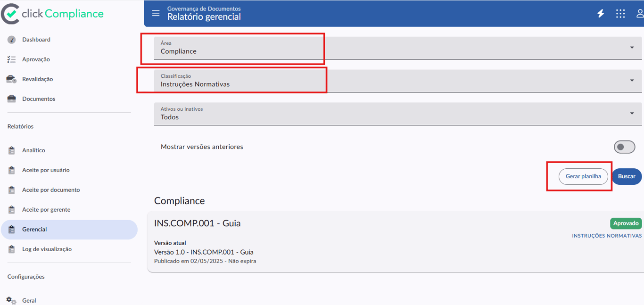
Task: Click the Buscar button
Action: (627, 176)
